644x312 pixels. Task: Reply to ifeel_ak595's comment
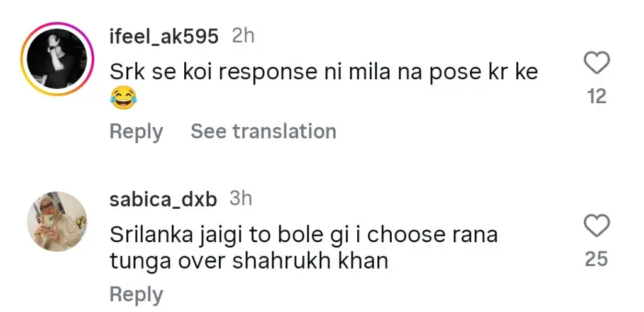coord(136,131)
